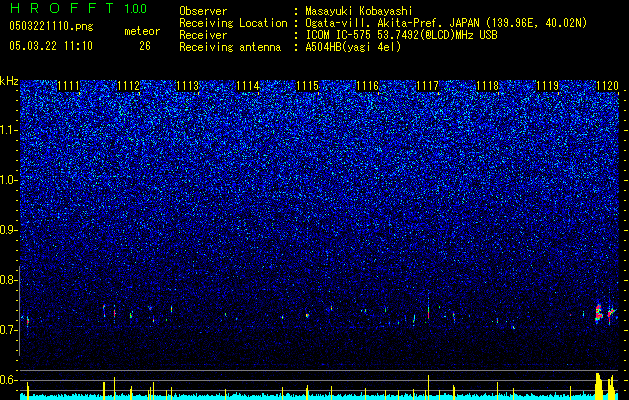Click the 1115 time marker
Image resolution: width=629 pixels, height=400 pixels.
308,86
